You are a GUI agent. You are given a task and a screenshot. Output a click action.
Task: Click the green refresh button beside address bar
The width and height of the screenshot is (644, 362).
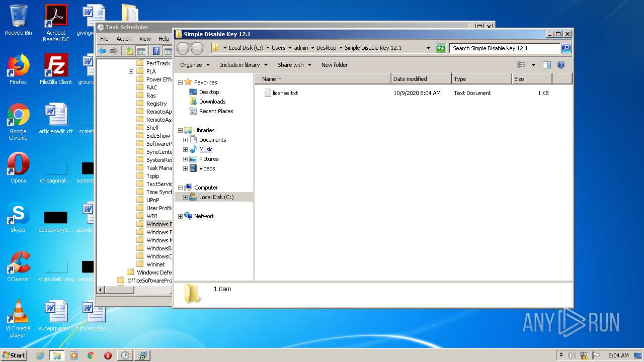[x=441, y=48]
